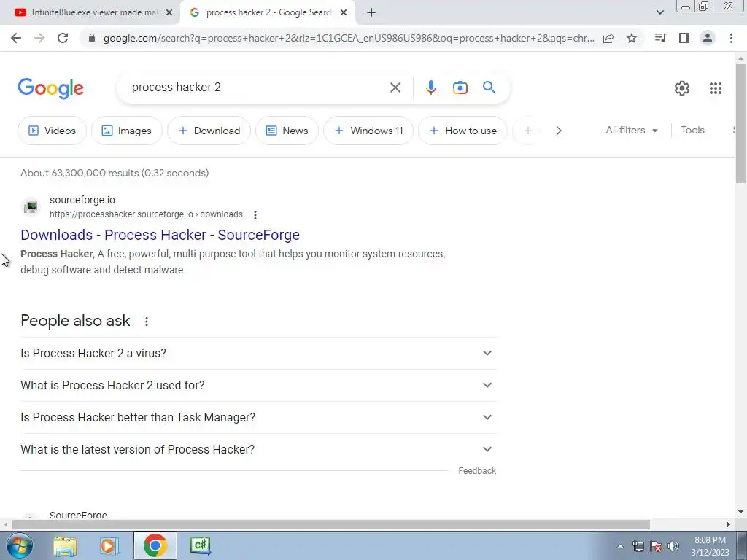Click the padlock site info icon
Image resolution: width=747 pixels, height=560 pixels.
pyautogui.click(x=92, y=38)
